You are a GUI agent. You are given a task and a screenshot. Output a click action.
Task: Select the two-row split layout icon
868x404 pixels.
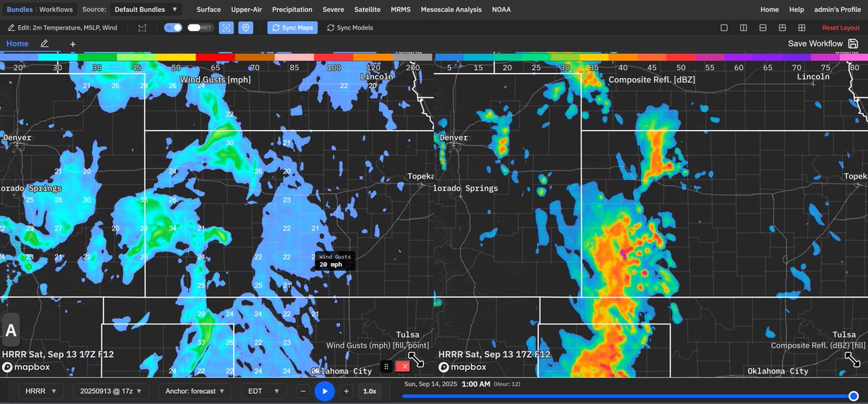(762, 27)
